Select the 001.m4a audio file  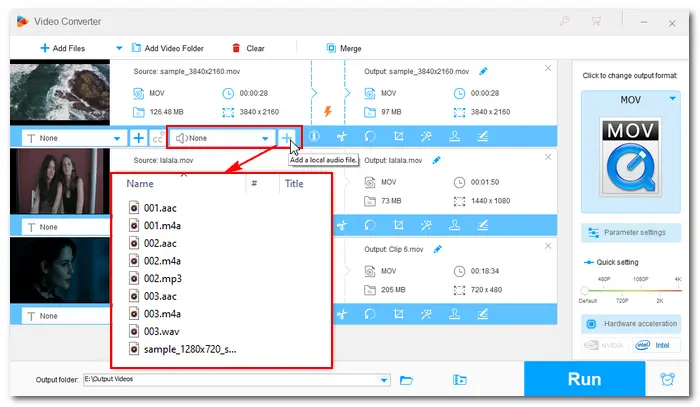(154, 225)
